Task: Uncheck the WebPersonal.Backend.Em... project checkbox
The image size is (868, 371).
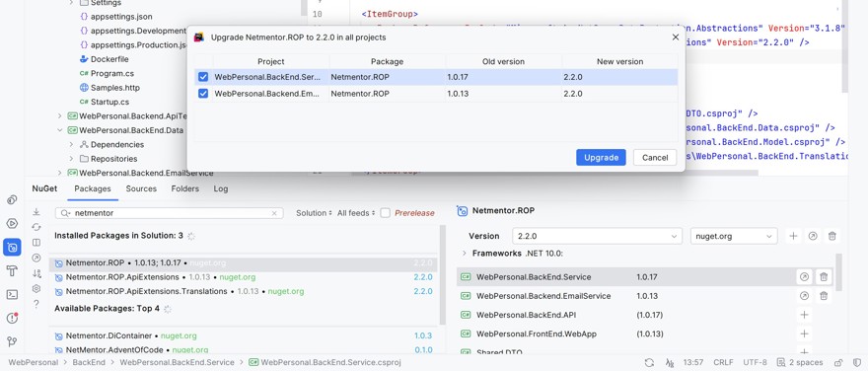Action: pyautogui.click(x=203, y=94)
